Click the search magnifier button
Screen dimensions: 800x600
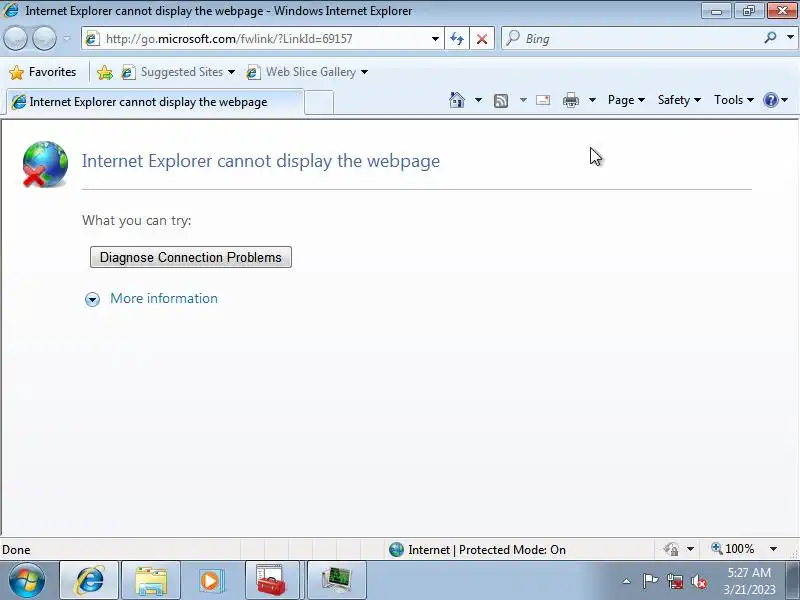(770, 38)
